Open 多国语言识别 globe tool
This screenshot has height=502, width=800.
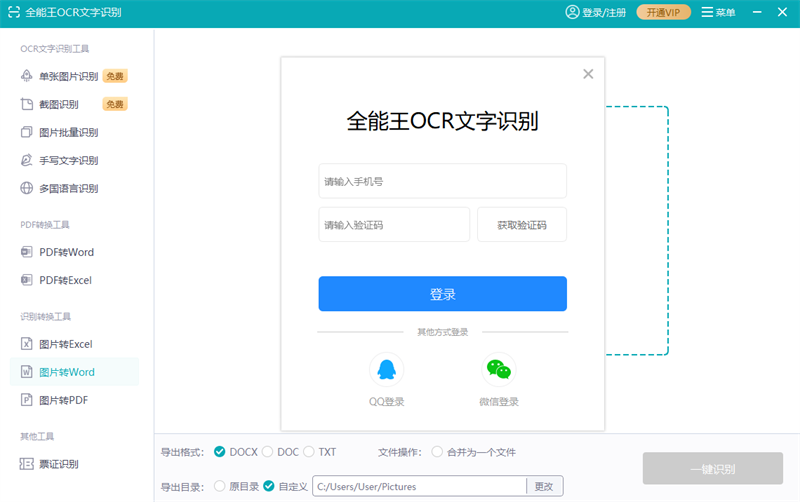coord(68,188)
